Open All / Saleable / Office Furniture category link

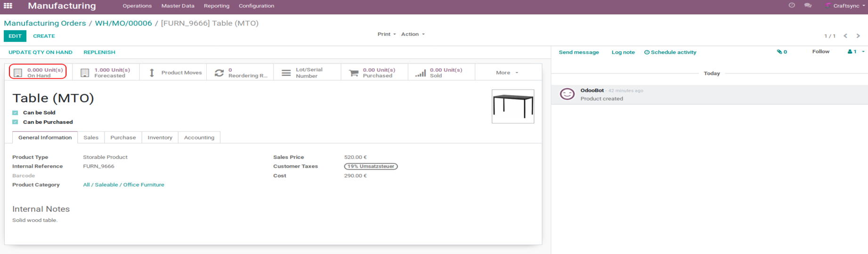point(123,185)
